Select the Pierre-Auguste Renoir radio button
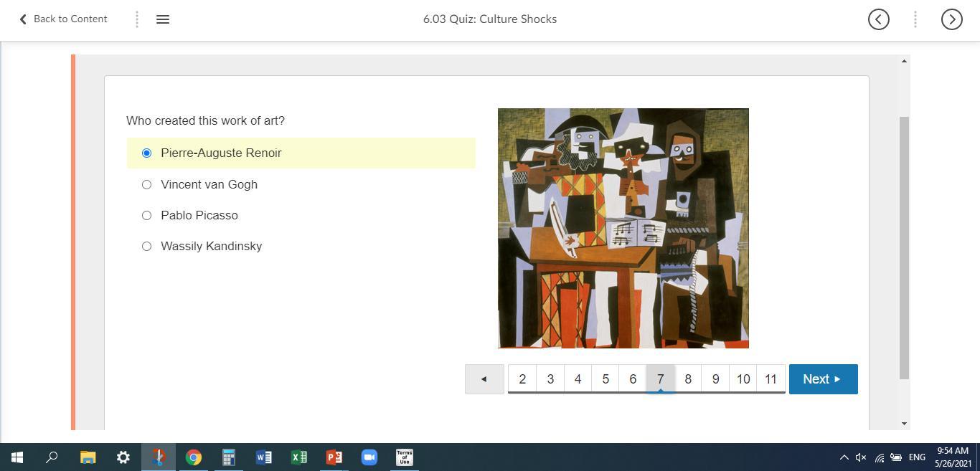This screenshot has width=980, height=471. click(x=147, y=153)
